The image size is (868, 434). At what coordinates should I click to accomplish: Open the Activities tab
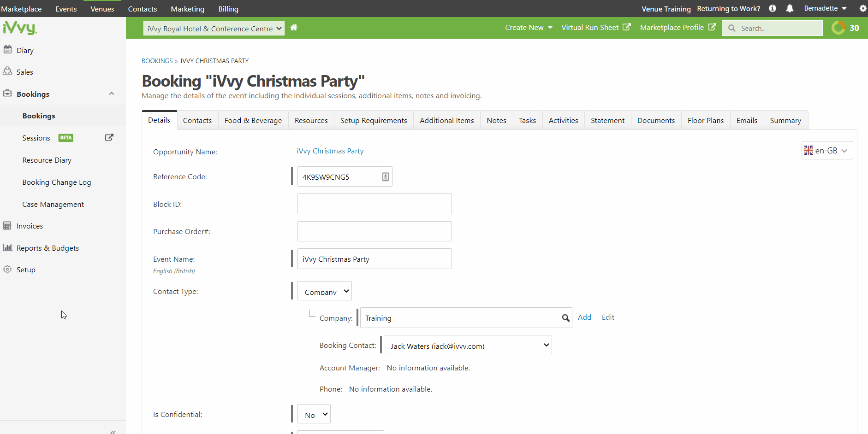coord(564,120)
